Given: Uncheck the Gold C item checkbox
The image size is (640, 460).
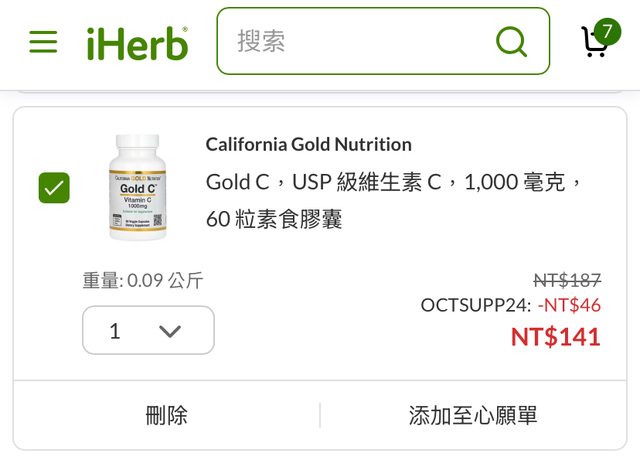Looking at the screenshot, I should click(54, 187).
